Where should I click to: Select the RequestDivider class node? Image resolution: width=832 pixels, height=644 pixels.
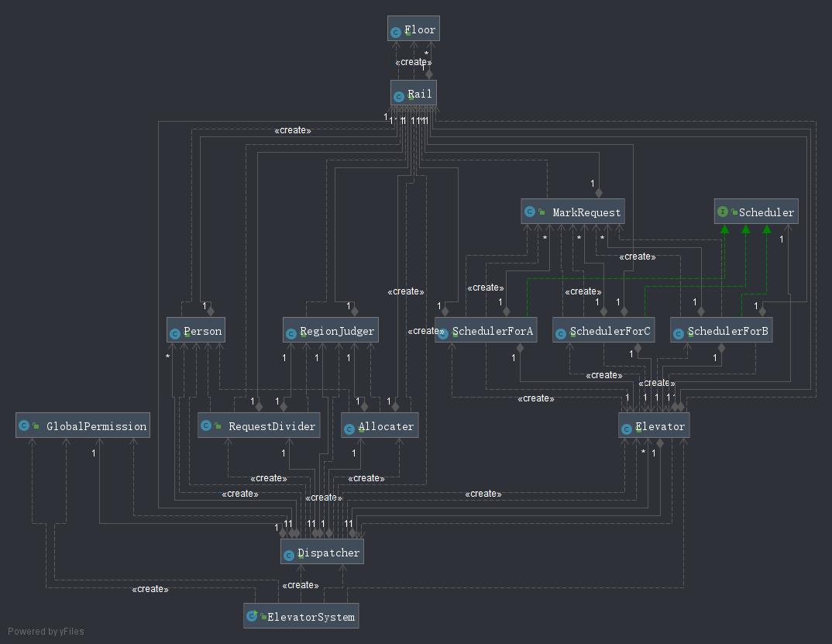259,425
